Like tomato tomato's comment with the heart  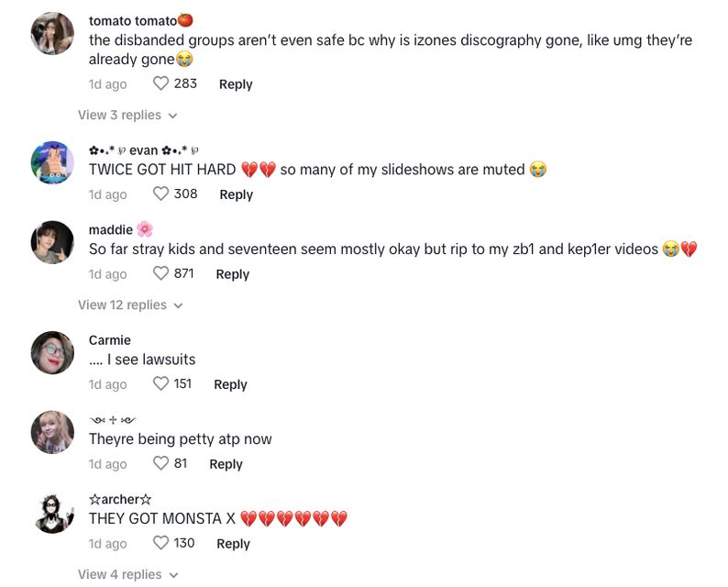click(x=161, y=84)
